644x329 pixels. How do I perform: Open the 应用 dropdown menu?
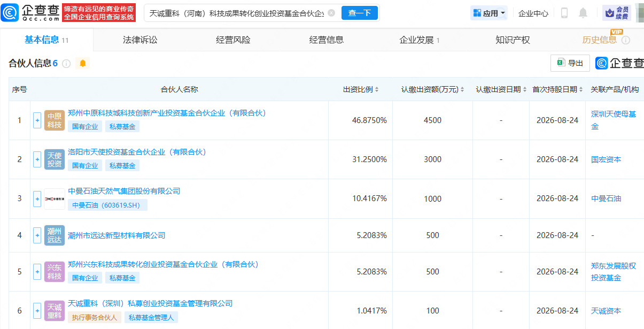489,13
